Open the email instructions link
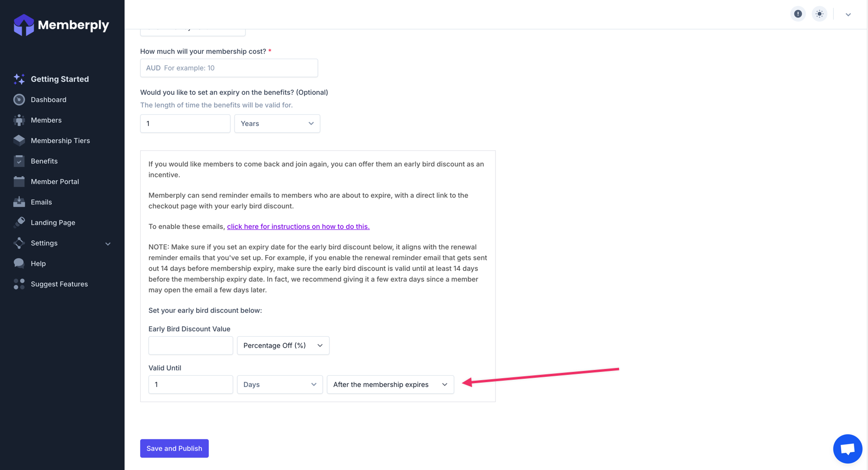This screenshot has width=868, height=470. 298,226
